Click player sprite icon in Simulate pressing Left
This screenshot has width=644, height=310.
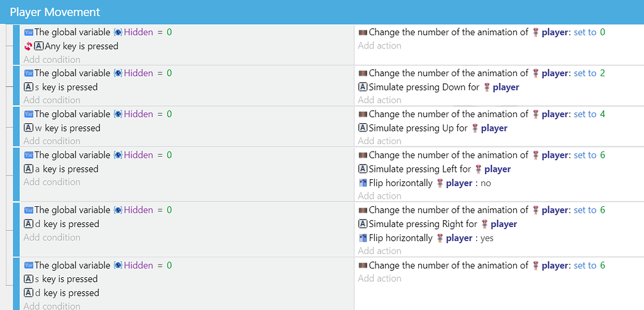click(478, 169)
